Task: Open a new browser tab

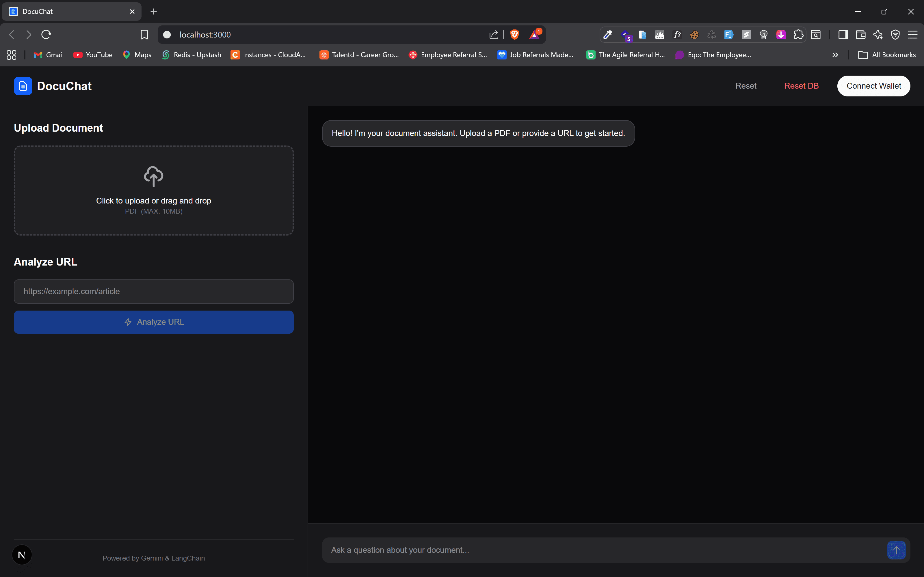Action: (153, 12)
